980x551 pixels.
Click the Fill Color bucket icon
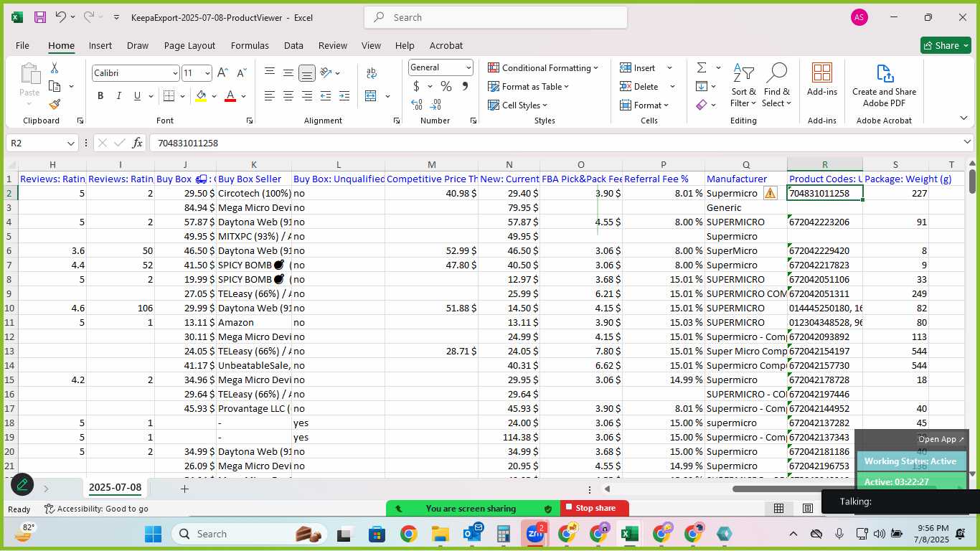[201, 96]
